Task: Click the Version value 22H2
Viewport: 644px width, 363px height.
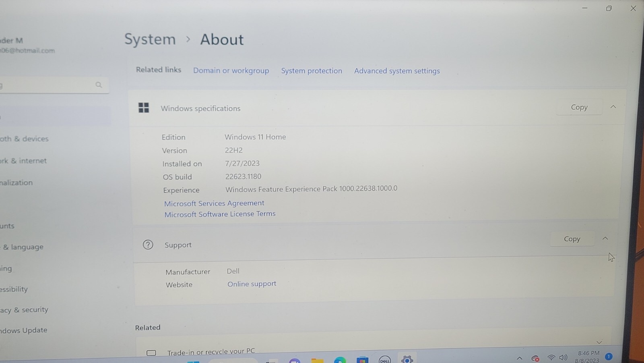Action: 234,150
